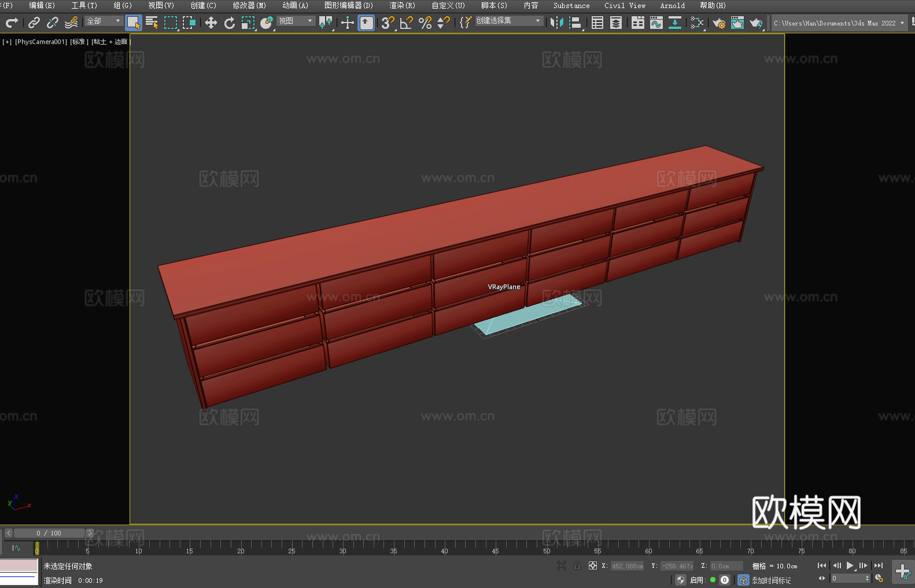The height and width of the screenshot is (588, 915).
Task: Open the 编辑(E) menu
Action: (x=42, y=5)
